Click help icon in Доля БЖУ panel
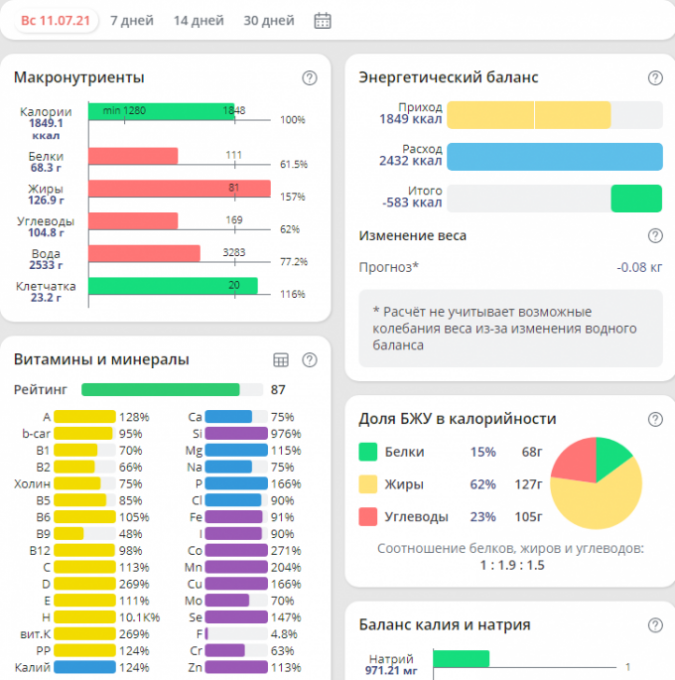Screen dimensions: 675x680 pyautogui.click(x=655, y=419)
